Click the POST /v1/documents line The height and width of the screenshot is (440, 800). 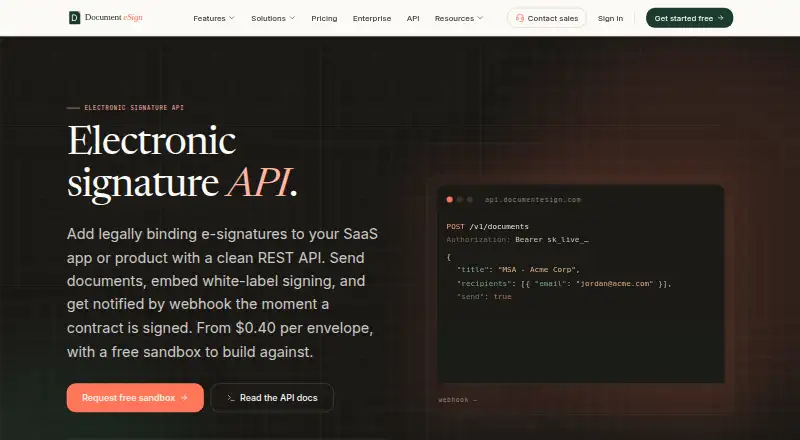click(488, 227)
